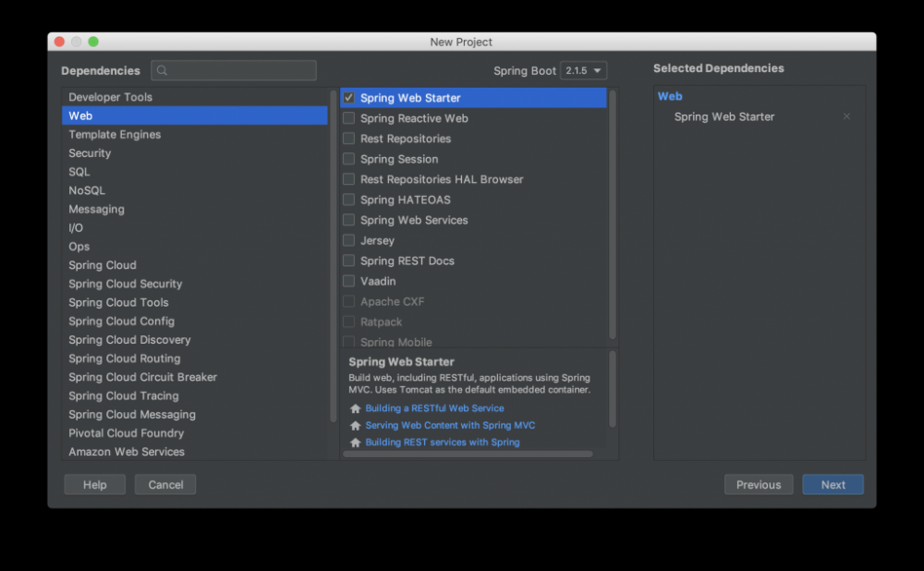The height and width of the screenshot is (571, 924).
Task: Uncheck the Spring Web Starter checkbox
Action: tap(348, 98)
